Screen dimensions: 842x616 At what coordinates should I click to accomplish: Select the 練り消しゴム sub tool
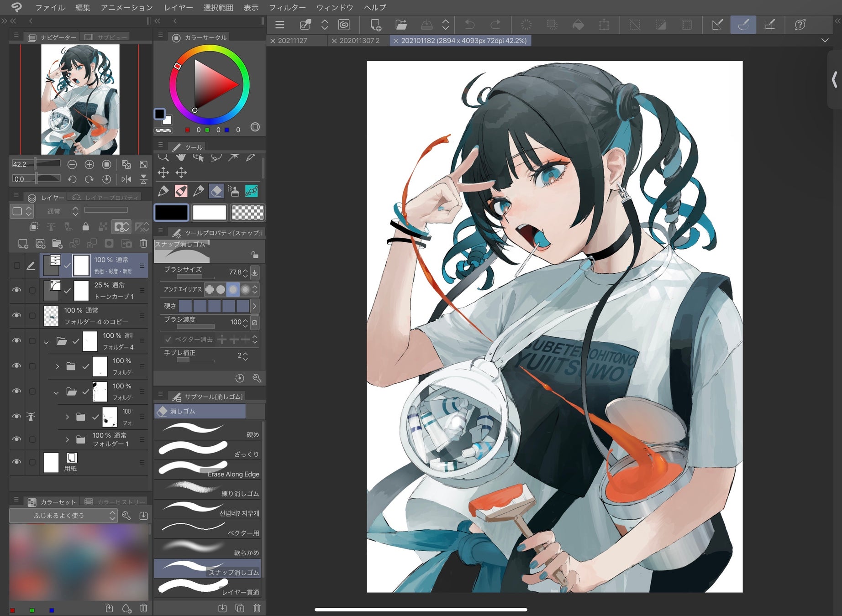tap(207, 489)
